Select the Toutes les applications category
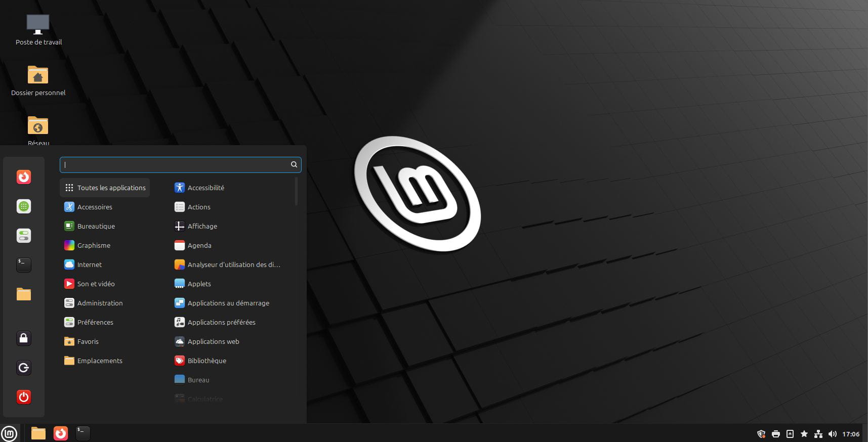This screenshot has height=442, width=868. point(105,188)
